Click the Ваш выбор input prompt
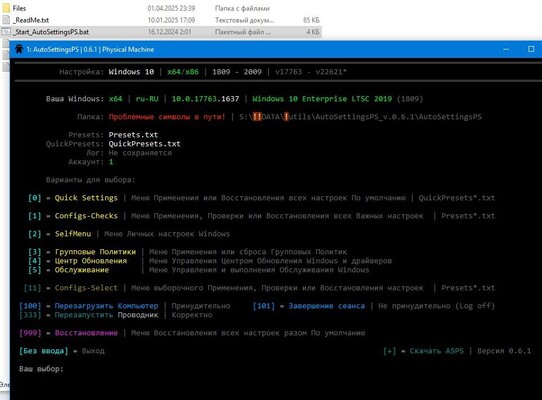 (41, 369)
